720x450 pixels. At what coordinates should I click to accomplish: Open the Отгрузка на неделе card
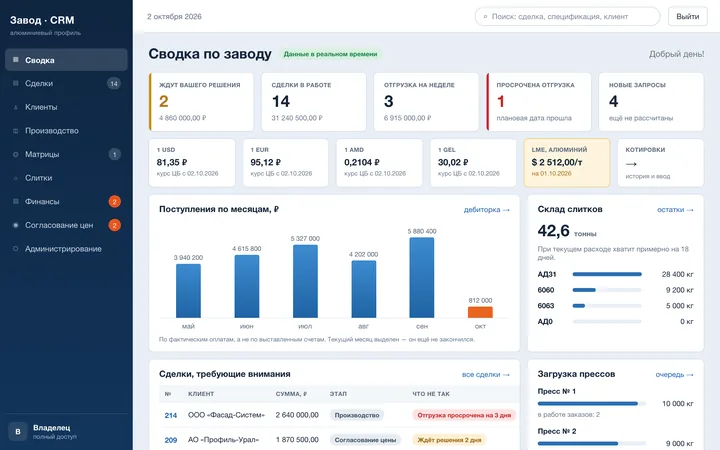click(x=426, y=102)
